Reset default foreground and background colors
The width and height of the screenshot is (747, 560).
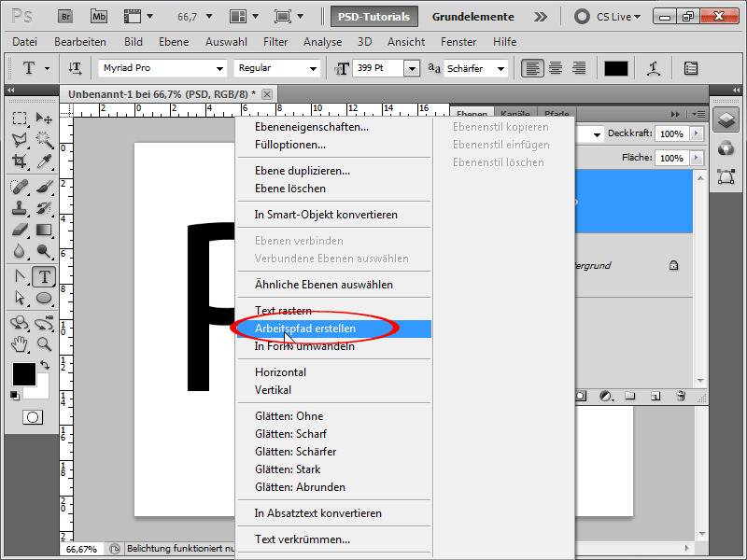pos(15,395)
